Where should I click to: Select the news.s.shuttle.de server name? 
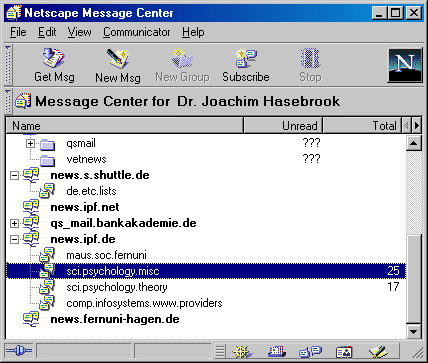pos(100,175)
